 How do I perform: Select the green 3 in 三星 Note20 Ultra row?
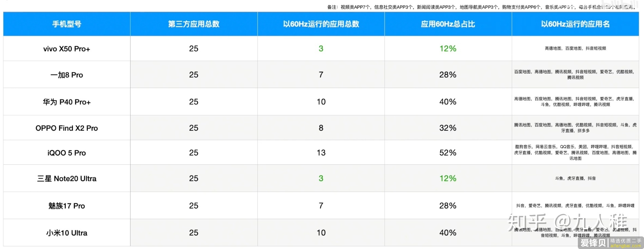click(321, 178)
